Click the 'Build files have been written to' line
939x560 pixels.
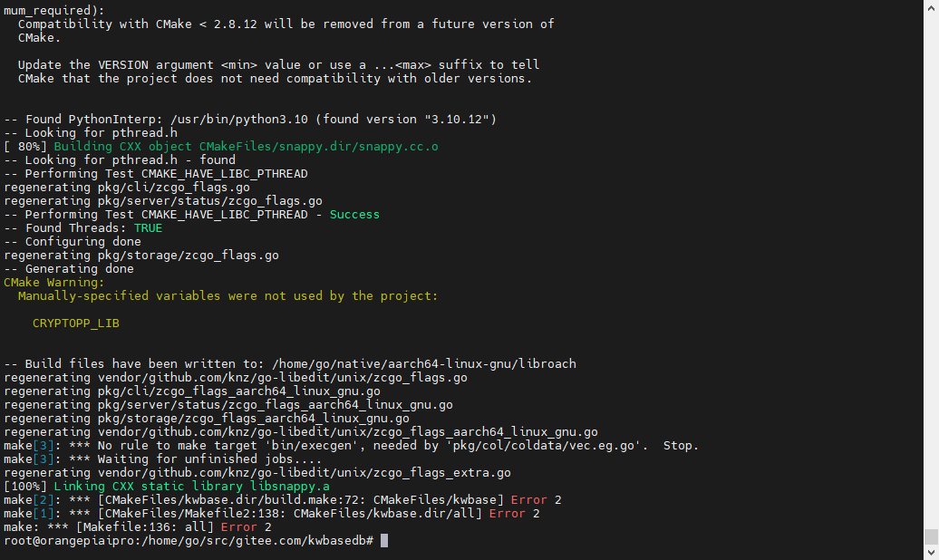(x=290, y=364)
